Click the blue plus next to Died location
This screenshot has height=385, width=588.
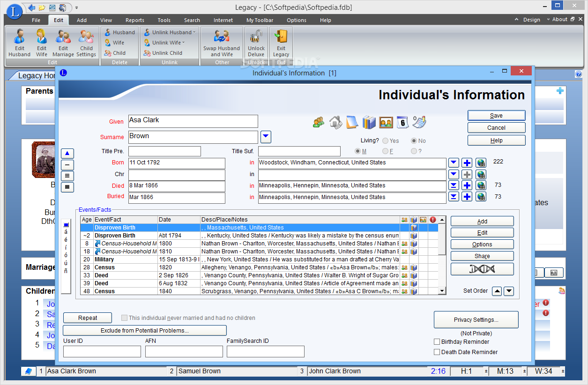pos(467,185)
